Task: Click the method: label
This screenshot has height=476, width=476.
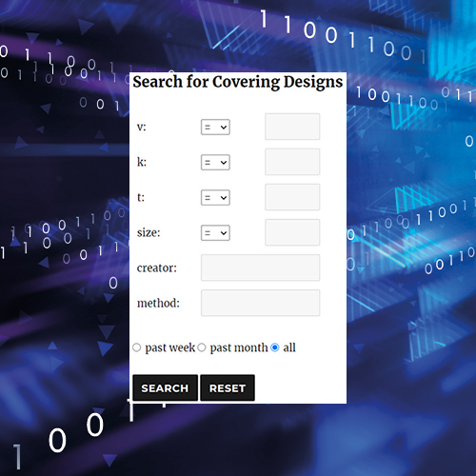Action: click(158, 303)
